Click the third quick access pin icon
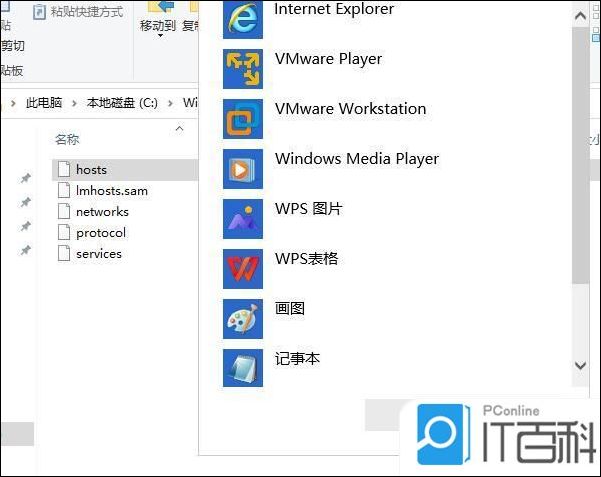Image resolution: width=601 pixels, height=477 pixels. 26,226
